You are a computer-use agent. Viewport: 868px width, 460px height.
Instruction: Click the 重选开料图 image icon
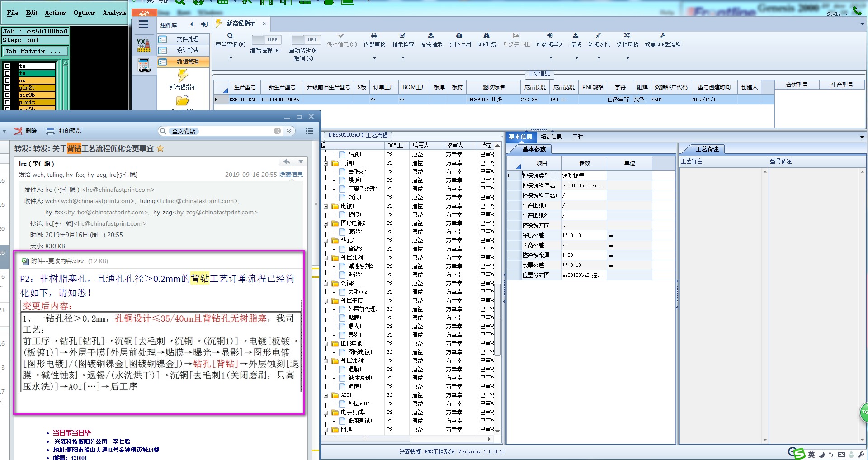[x=516, y=35]
